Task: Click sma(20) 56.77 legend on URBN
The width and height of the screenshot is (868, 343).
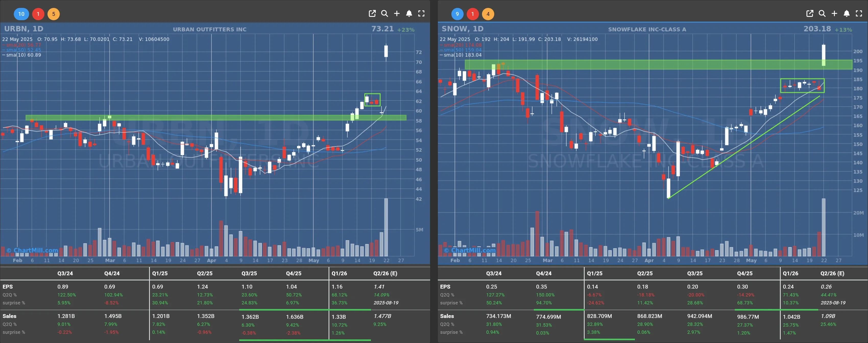Action: click(x=21, y=45)
